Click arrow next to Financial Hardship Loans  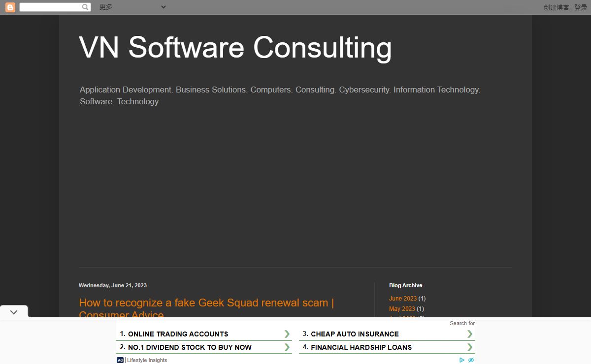[x=470, y=347]
